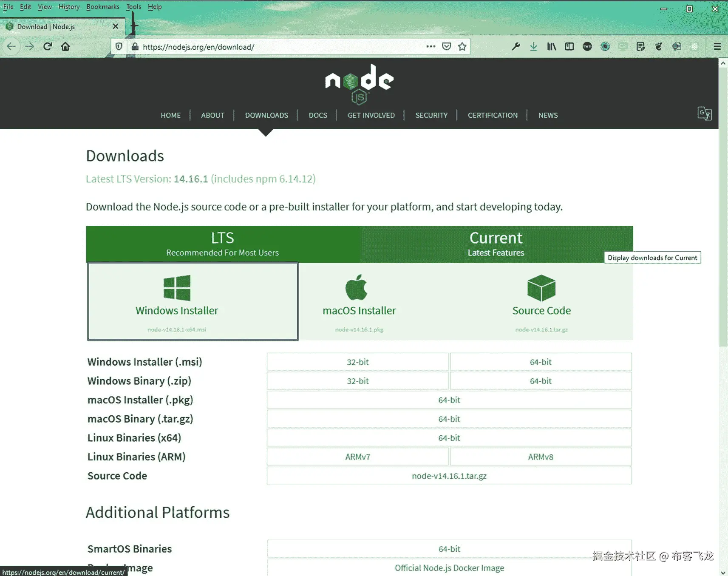Click the macOS Installer text link
This screenshot has height=576, width=728.
[359, 311]
